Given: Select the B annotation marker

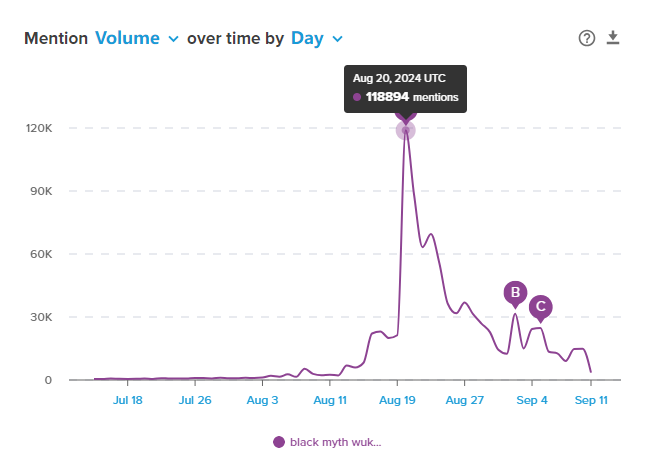Looking at the screenshot, I should point(515,293).
